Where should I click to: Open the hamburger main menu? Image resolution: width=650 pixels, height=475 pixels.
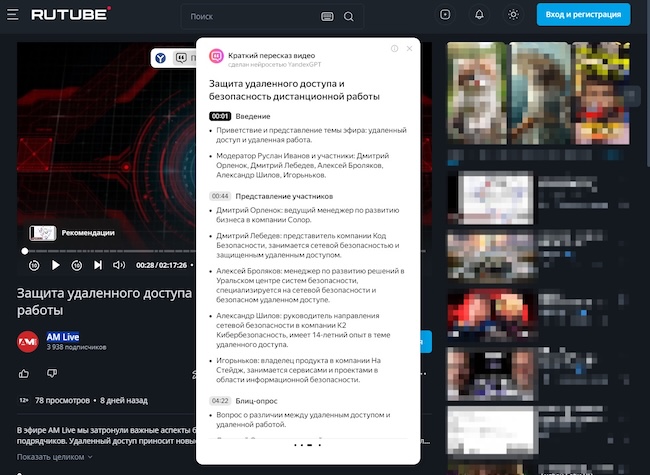point(13,15)
